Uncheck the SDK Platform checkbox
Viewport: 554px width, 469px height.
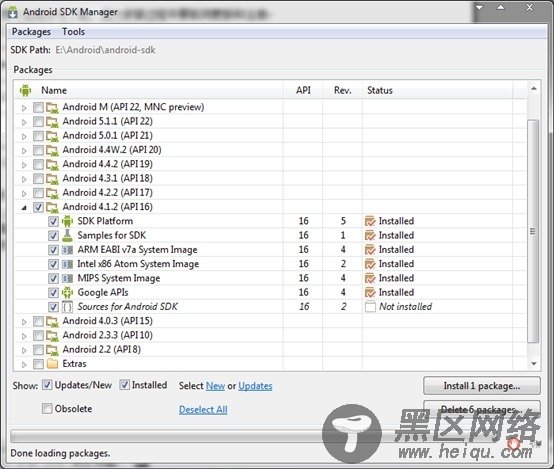pos(53,222)
